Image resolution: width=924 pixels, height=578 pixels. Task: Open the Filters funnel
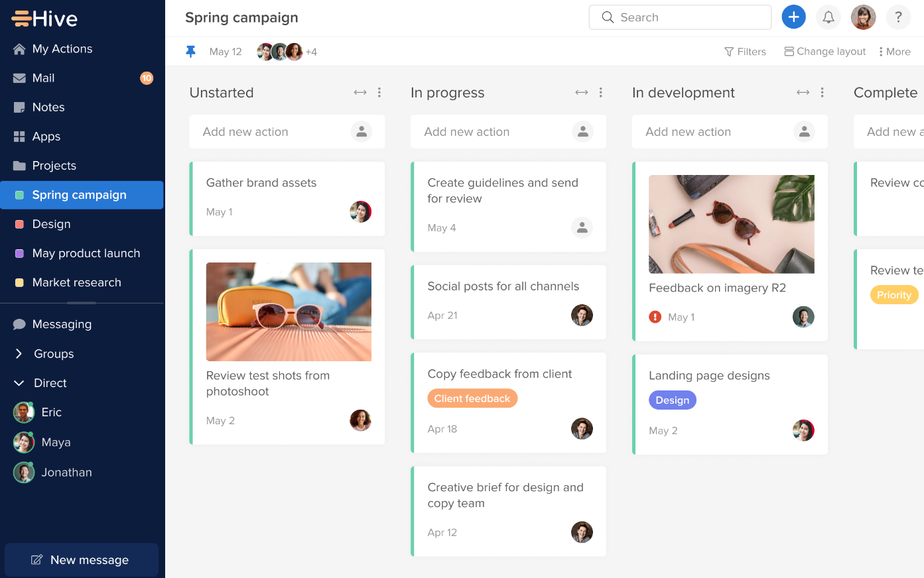click(x=745, y=52)
